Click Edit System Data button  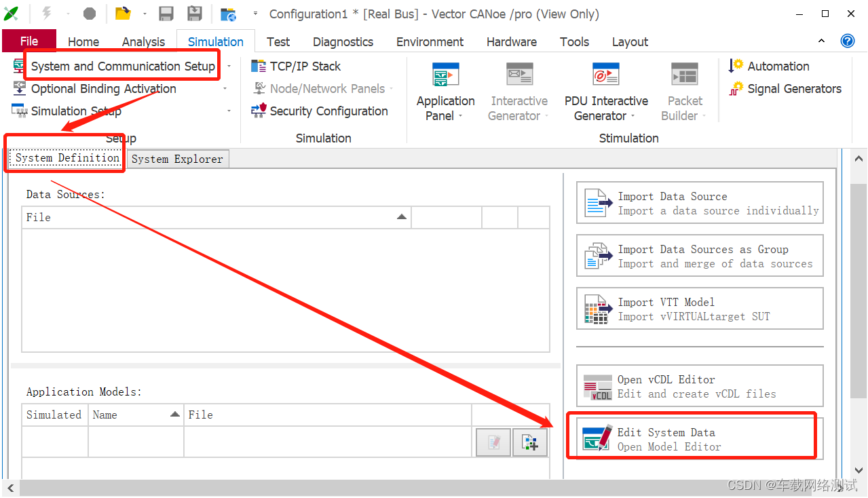click(700, 439)
